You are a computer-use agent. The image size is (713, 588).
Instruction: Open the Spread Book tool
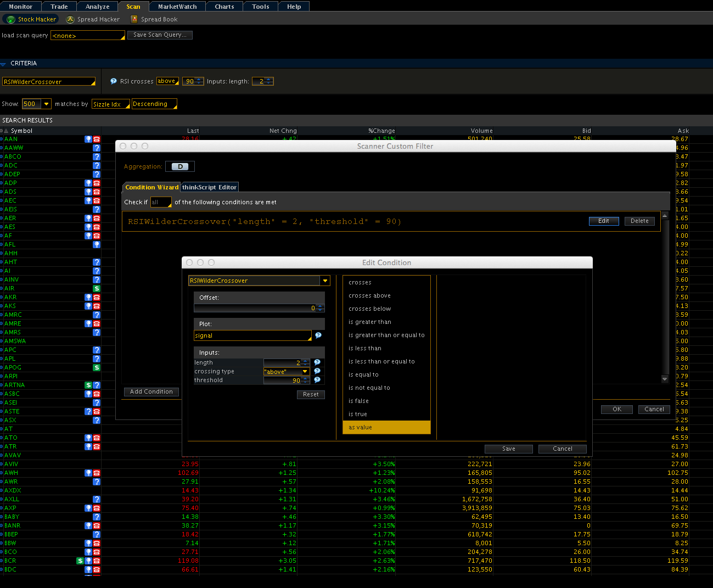pos(154,19)
